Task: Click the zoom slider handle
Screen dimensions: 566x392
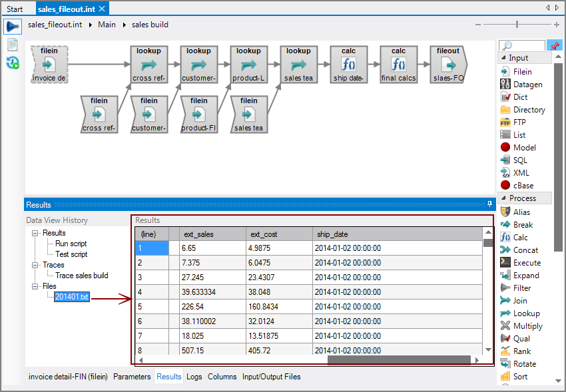Action: [x=517, y=25]
